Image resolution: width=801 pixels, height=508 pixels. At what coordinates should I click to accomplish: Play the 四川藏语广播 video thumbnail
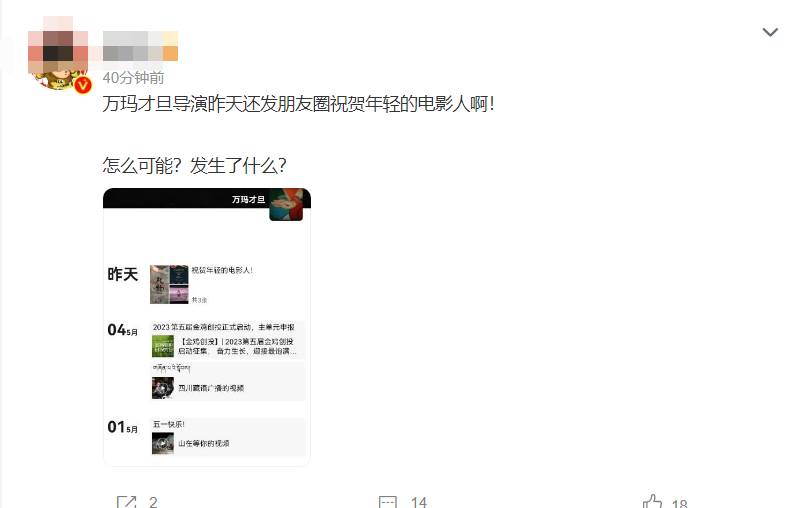[x=163, y=388]
